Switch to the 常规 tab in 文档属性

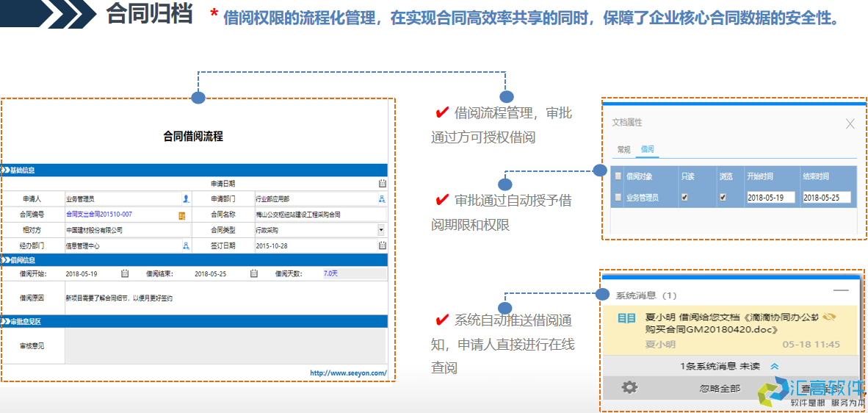point(623,149)
